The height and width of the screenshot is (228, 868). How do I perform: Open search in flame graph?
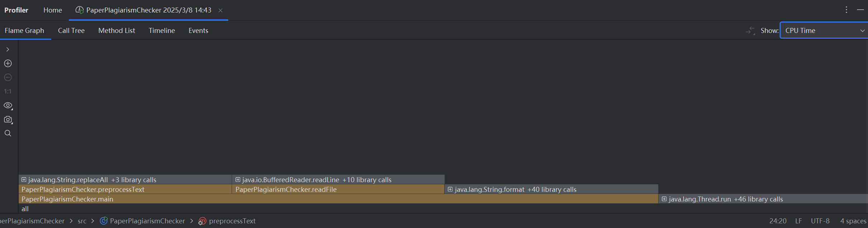tap(8, 133)
